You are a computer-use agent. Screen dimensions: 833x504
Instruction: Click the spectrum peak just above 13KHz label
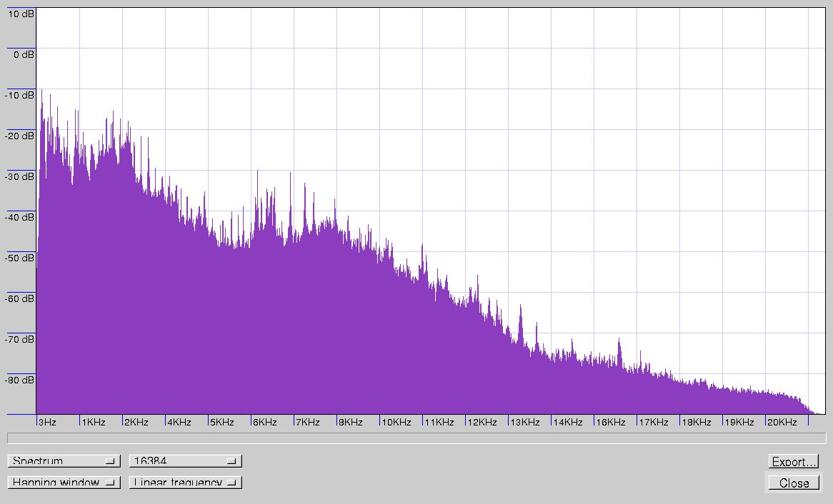pyautogui.click(x=521, y=308)
